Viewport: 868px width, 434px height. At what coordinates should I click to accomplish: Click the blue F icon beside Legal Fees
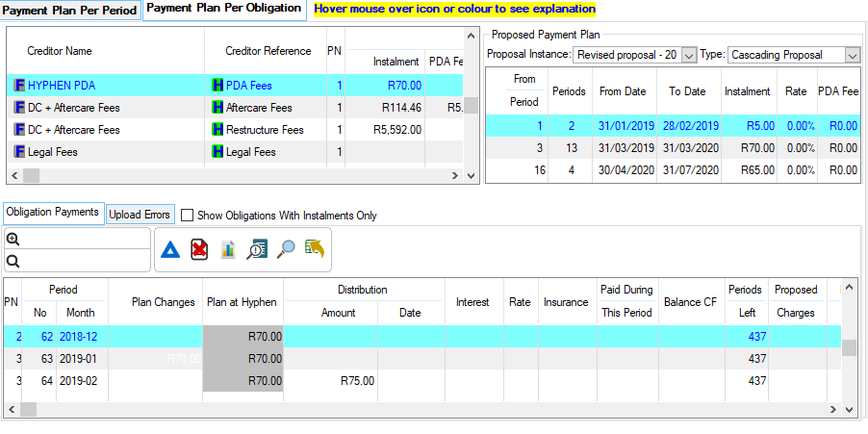(19, 152)
